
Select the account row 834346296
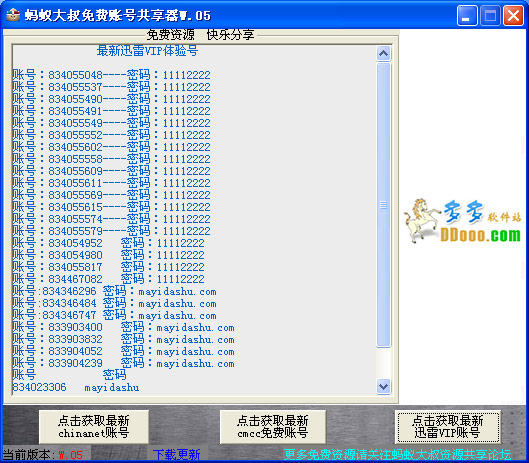tap(115, 291)
